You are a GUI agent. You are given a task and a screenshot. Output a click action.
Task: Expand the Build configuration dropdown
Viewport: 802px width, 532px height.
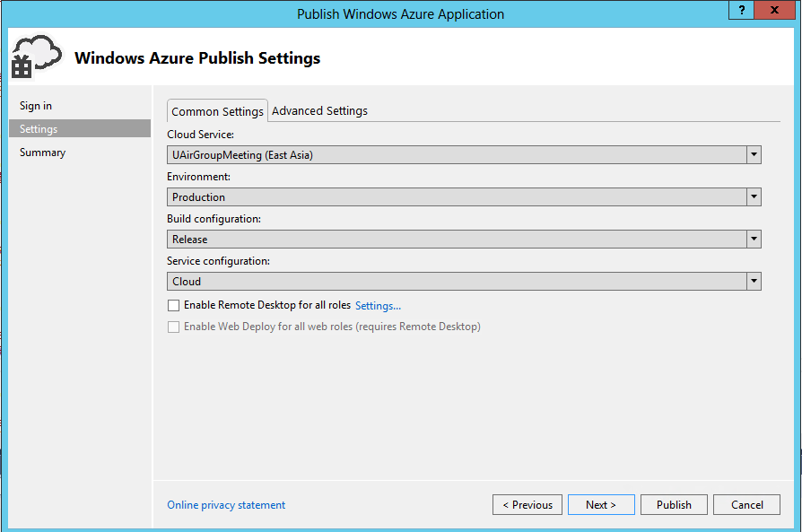(754, 239)
